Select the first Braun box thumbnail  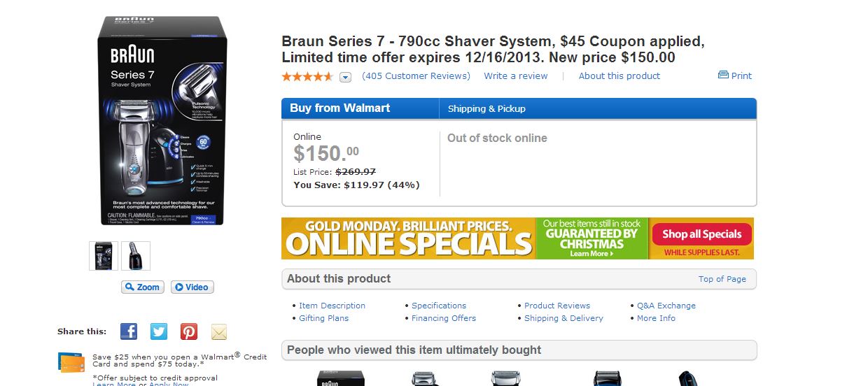[x=104, y=256]
